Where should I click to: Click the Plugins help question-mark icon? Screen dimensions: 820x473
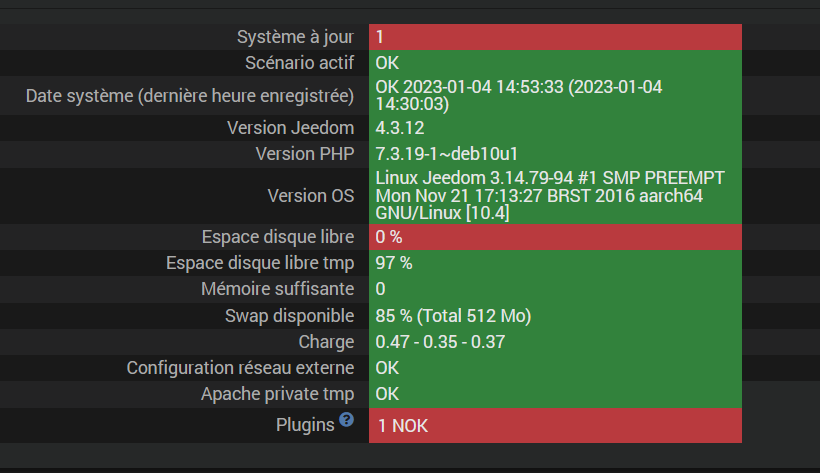[x=346, y=420]
